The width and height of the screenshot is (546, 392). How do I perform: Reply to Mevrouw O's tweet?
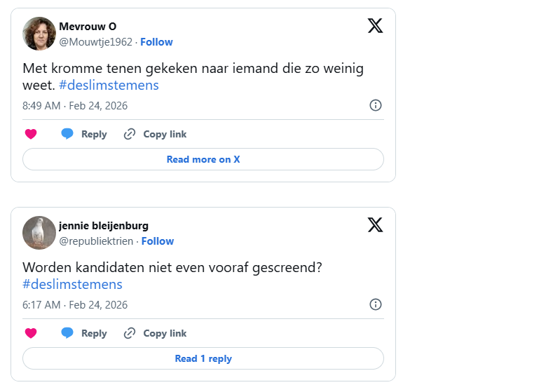(84, 134)
